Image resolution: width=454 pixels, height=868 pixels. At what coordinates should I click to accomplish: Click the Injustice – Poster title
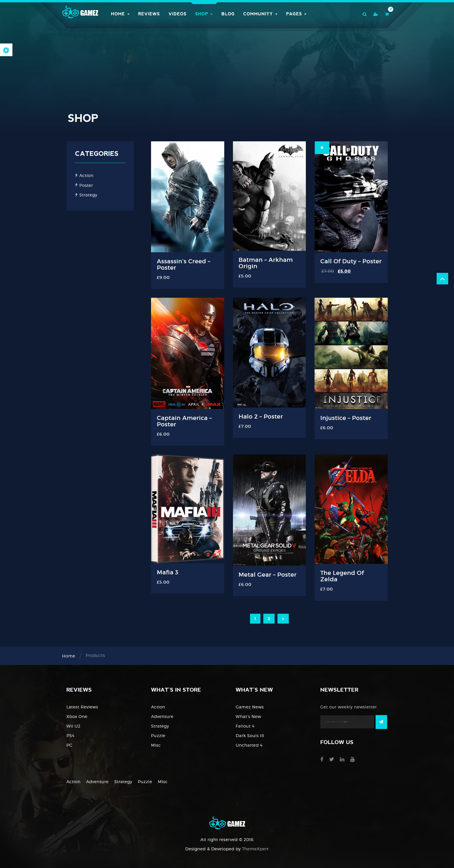point(345,418)
